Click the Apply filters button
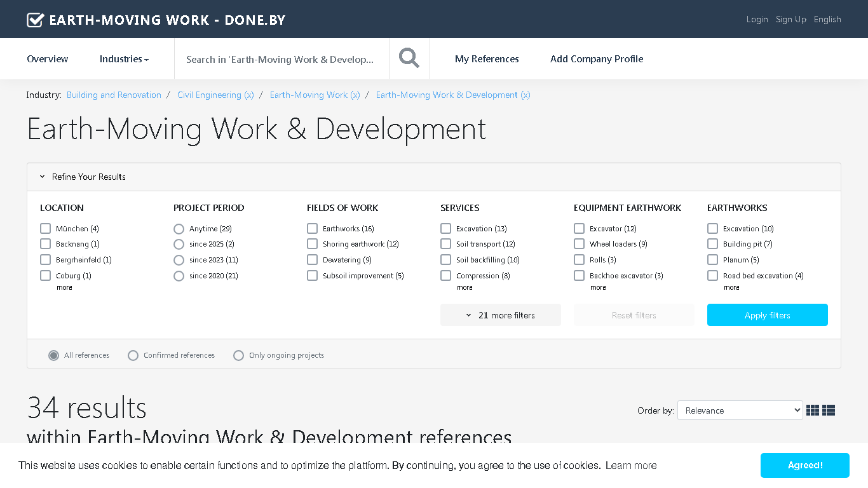 (768, 315)
